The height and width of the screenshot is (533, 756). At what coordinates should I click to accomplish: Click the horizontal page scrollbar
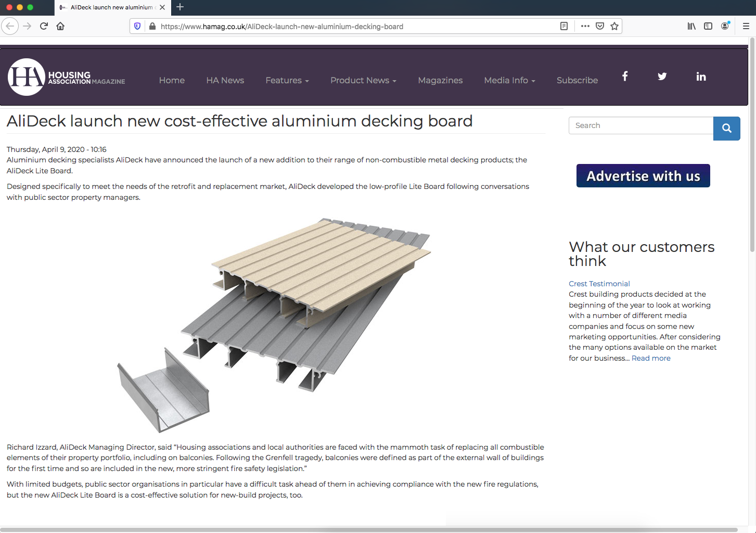[x=368, y=530]
